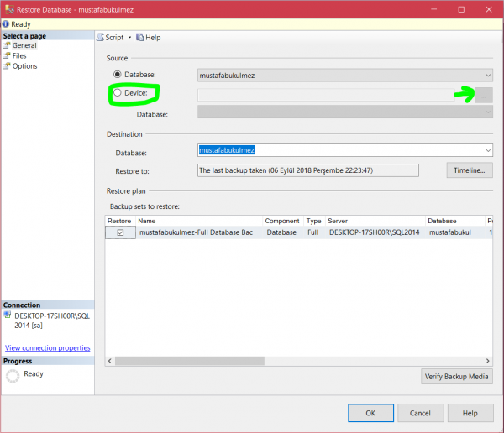The image size is (504, 433).
Task: Toggle the Restore checkbox for backup set
Action: pos(120,232)
